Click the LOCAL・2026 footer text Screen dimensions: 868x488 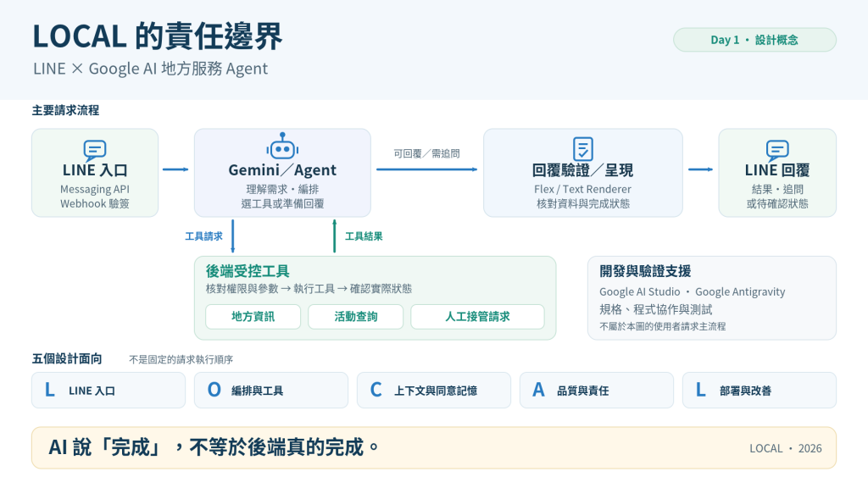coord(786,448)
